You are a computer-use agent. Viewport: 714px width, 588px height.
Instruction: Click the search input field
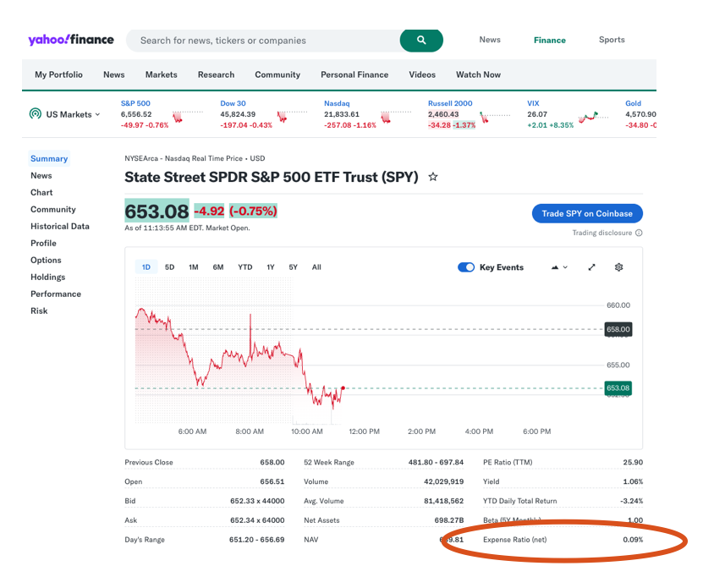[x=262, y=41]
